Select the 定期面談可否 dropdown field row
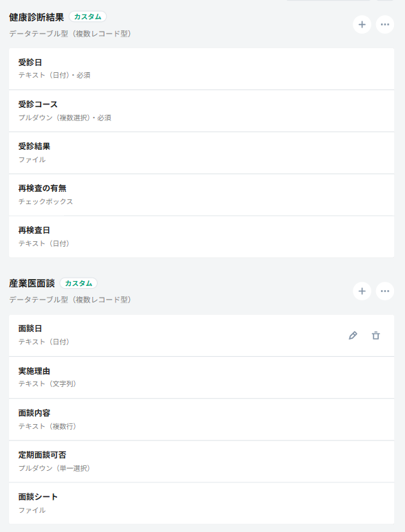Screen dimensions: 405x532 coord(201,461)
